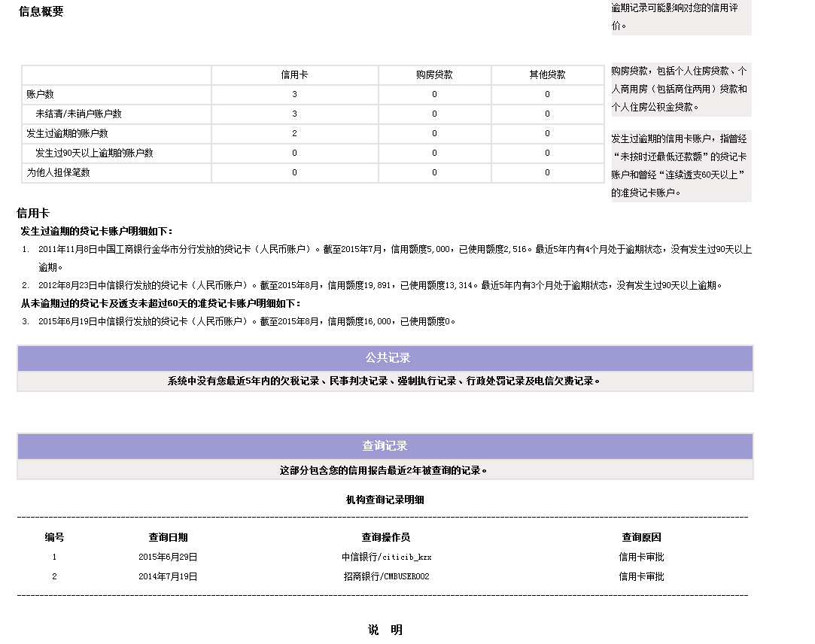The height and width of the screenshot is (644, 815).
Task: Click the 查询操作员 column header
Action: point(386,537)
